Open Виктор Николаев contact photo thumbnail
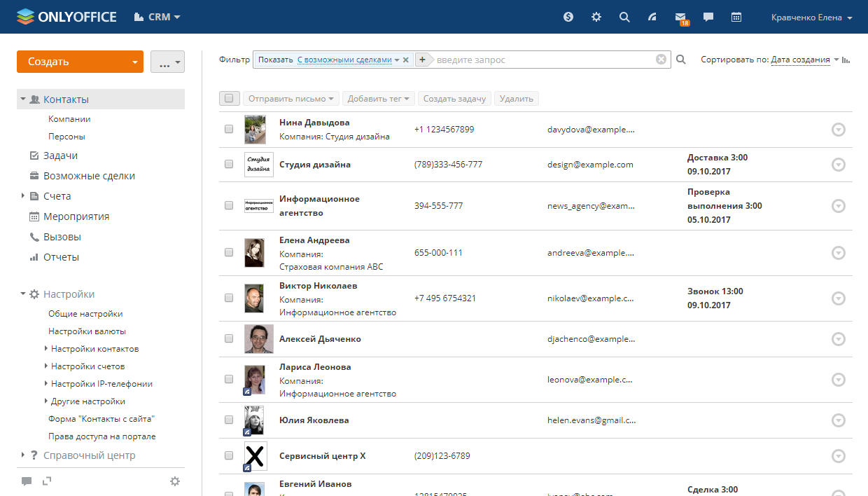This screenshot has width=868, height=496. click(x=254, y=298)
